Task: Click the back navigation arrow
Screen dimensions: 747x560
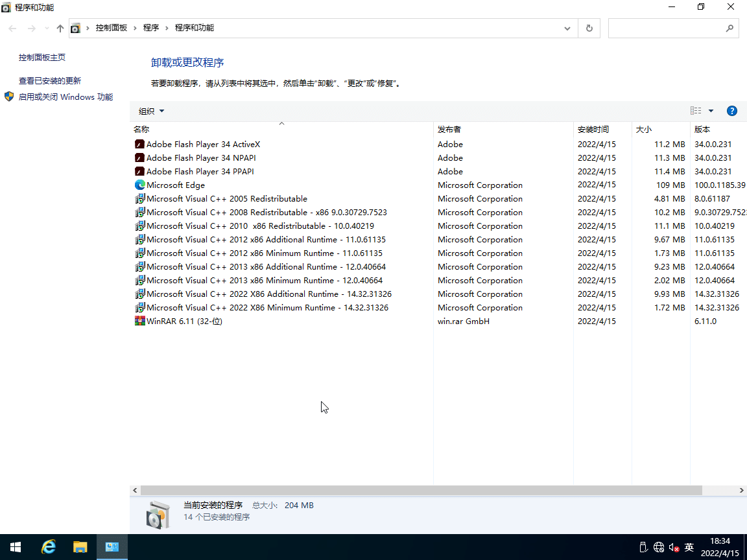Action: click(x=13, y=28)
